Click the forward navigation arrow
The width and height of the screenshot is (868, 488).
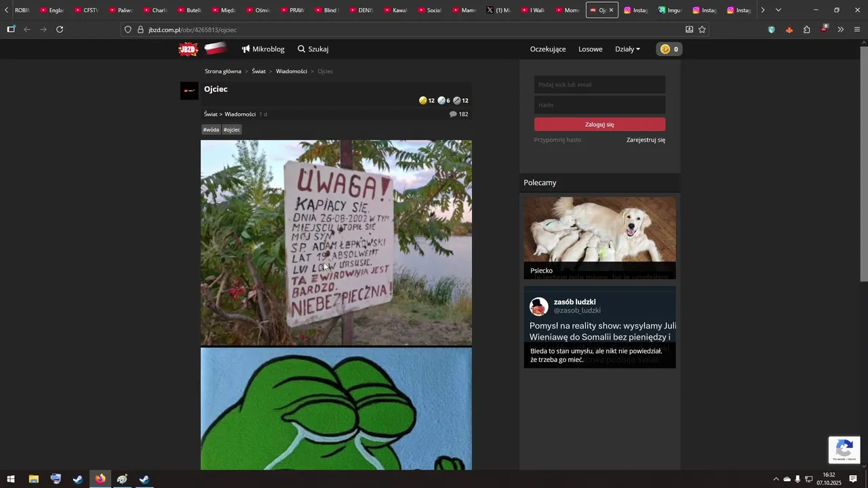pos(43,29)
